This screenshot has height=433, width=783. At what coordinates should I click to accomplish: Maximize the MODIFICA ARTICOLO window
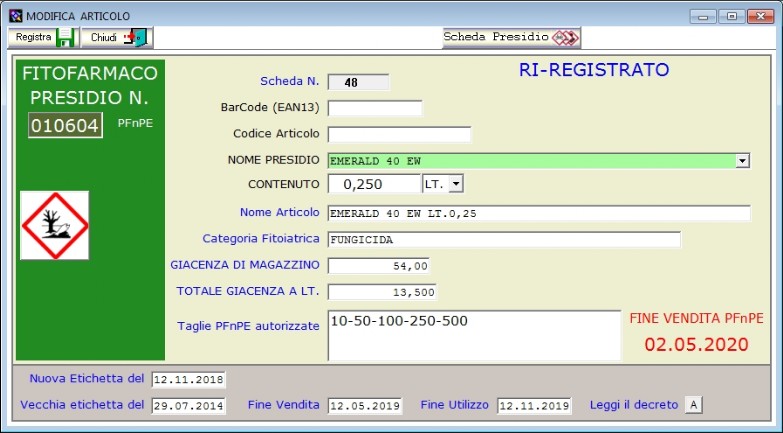[732, 16]
